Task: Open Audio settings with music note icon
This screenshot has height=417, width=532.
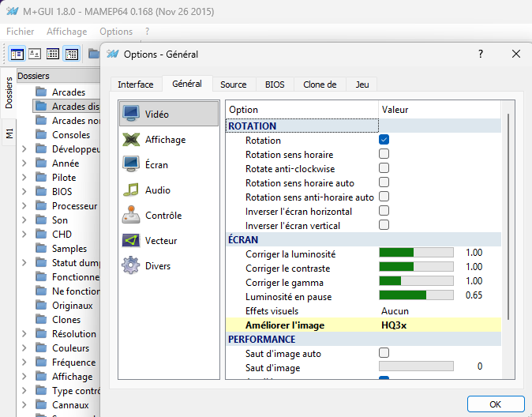Action: pos(131,190)
